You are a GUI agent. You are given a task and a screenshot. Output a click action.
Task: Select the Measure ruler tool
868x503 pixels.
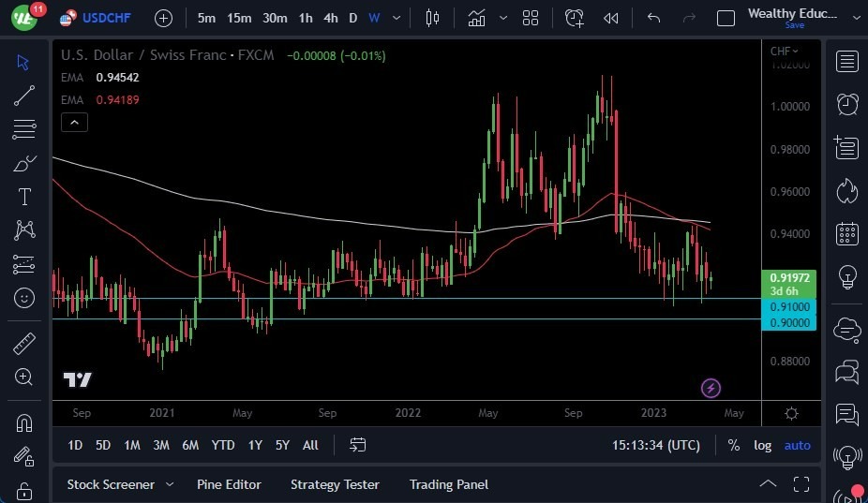click(x=24, y=344)
